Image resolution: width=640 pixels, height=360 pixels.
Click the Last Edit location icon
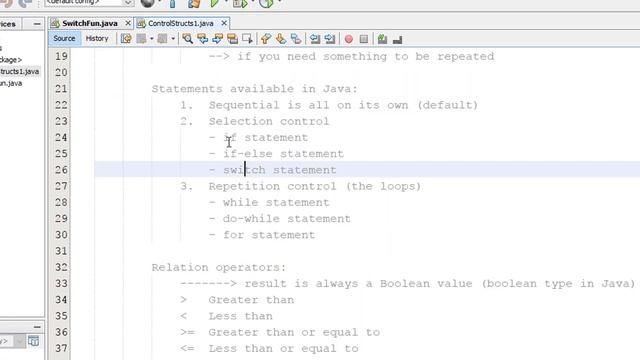coord(126,39)
